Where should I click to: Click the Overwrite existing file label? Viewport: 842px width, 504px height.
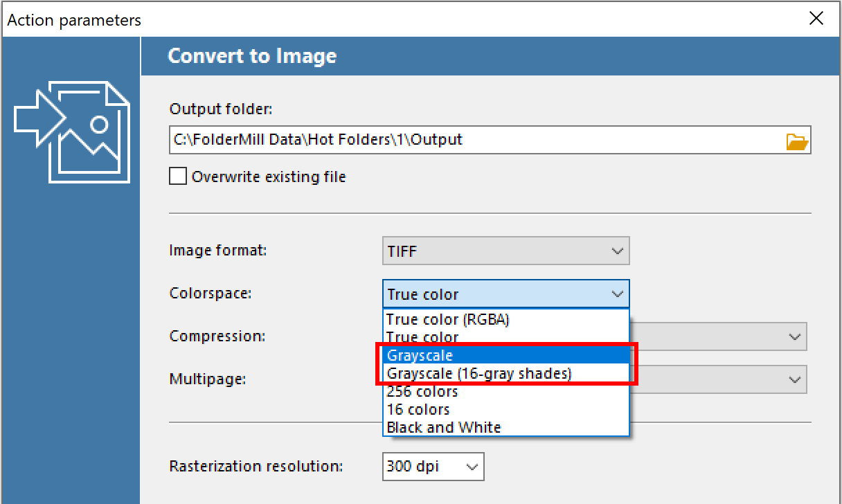point(269,177)
